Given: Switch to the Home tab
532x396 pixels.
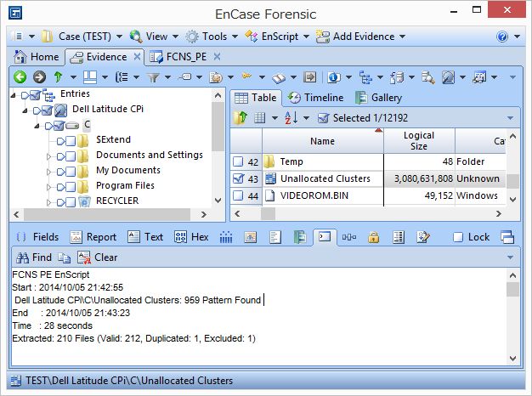Looking at the screenshot, I should coord(37,57).
